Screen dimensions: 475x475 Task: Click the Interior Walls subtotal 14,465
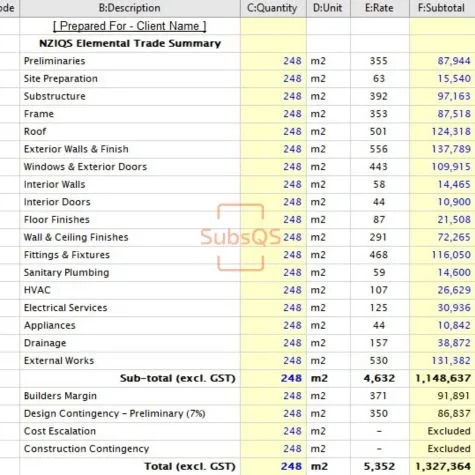[x=454, y=184]
